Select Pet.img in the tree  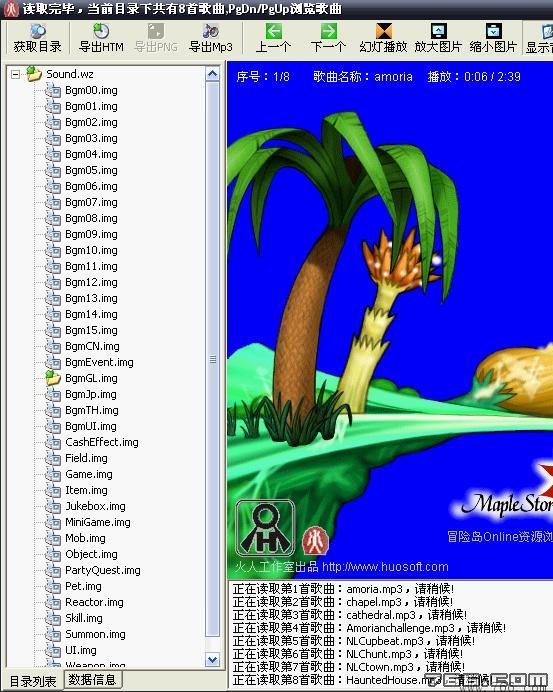83,586
